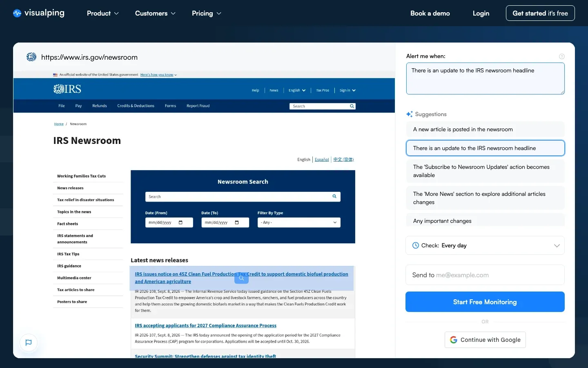Click the Tax Pros link
Screen dimensions: 588x368
pos(323,90)
